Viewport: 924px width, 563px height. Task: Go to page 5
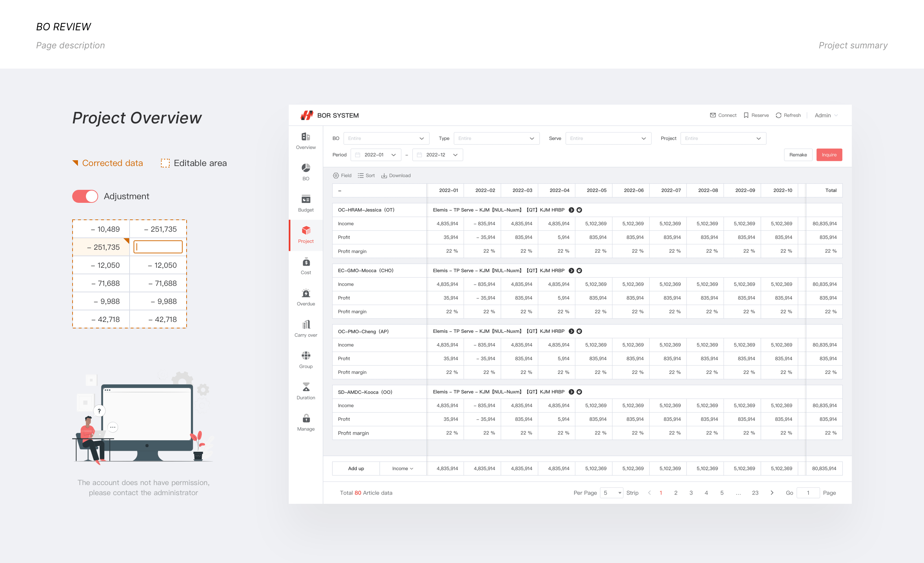click(722, 493)
